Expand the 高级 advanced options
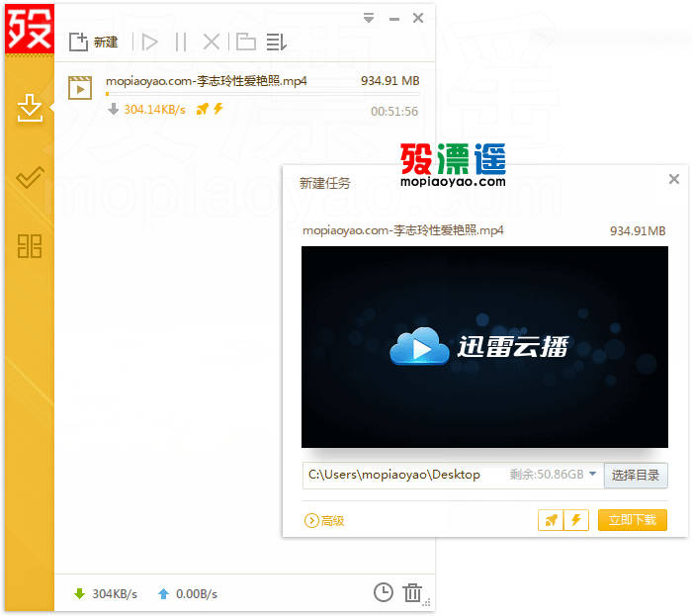The height and width of the screenshot is (616, 692). (324, 521)
